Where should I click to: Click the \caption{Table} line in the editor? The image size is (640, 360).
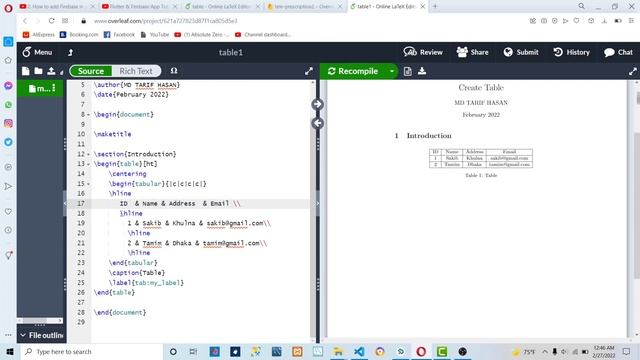coord(137,273)
